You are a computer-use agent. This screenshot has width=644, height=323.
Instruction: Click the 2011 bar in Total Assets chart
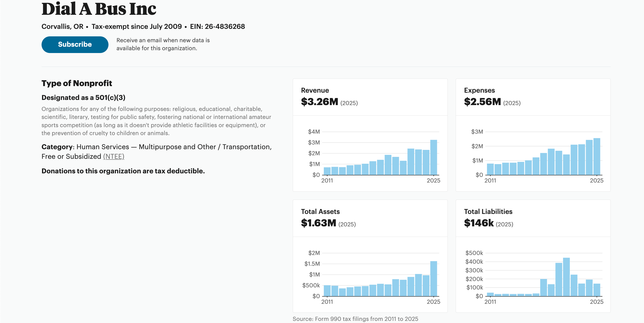click(327, 291)
